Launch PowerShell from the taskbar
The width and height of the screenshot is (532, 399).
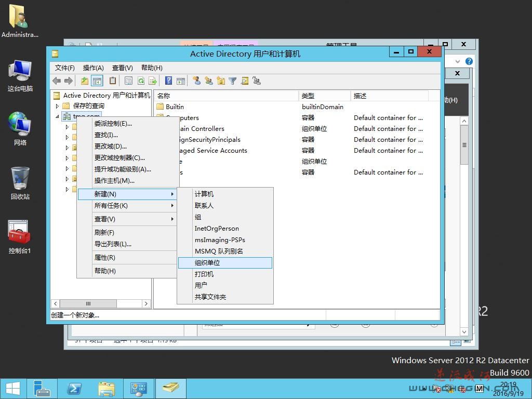74,389
